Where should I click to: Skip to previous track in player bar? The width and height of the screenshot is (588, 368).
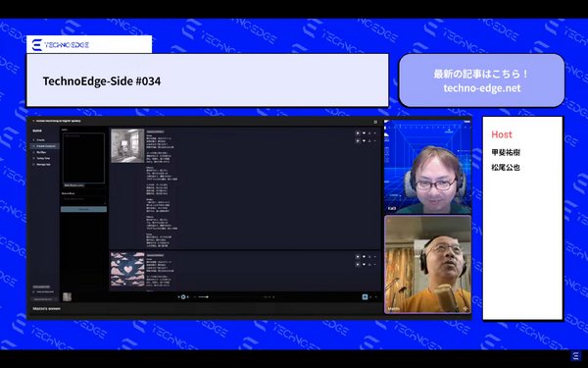[179, 297]
